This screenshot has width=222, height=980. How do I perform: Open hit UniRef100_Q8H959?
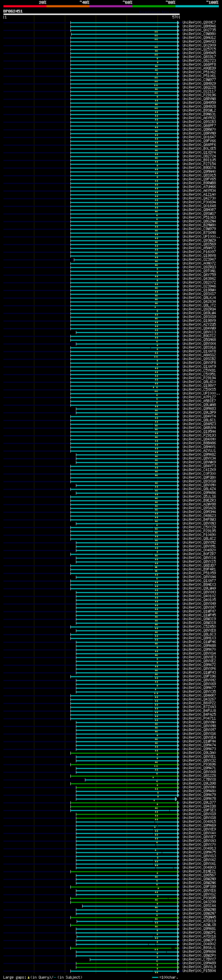(199, 103)
